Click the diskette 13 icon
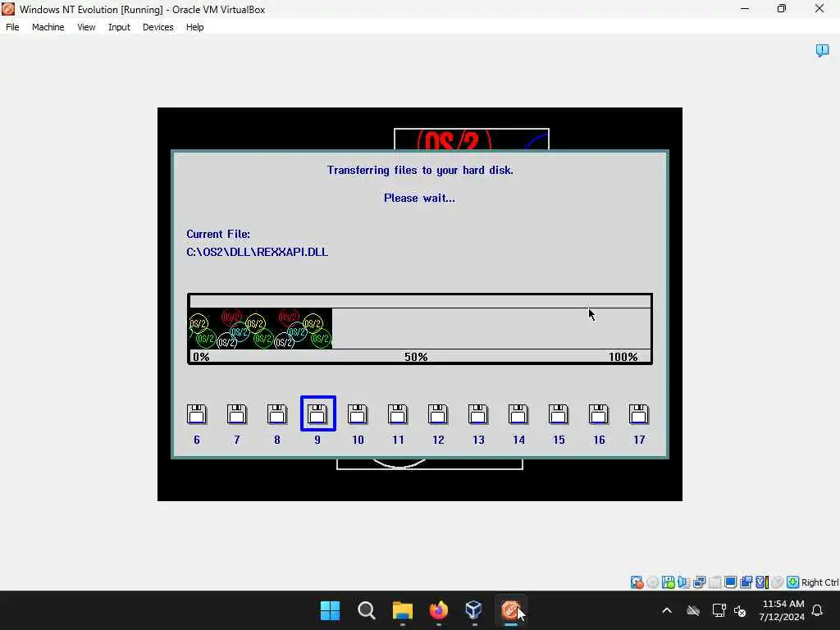 tap(478, 414)
